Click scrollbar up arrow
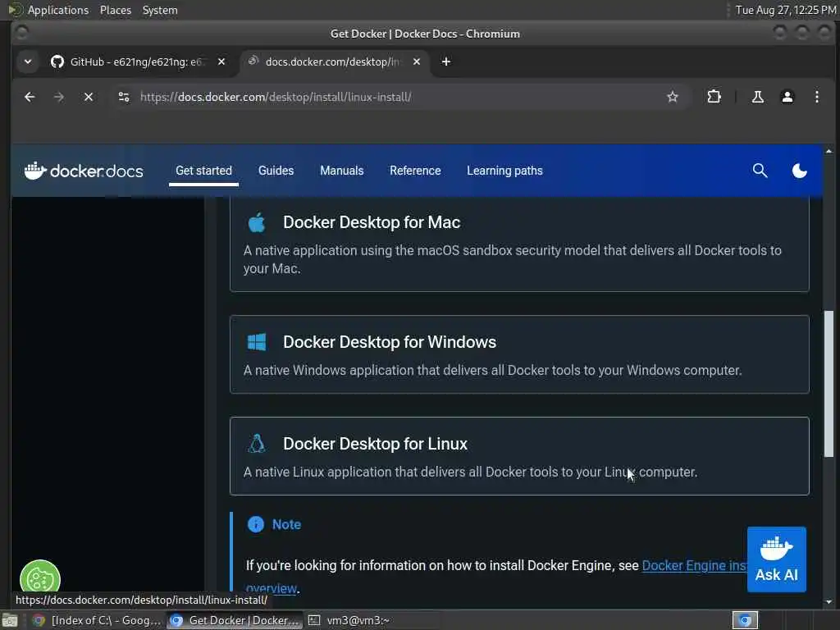The height and width of the screenshot is (630, 840). click(x=829, y=151)
